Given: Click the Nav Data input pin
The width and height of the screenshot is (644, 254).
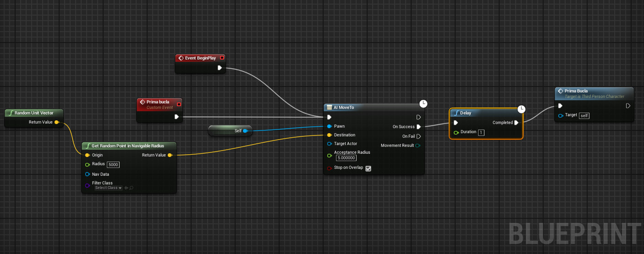Looking at the screenshot, I should click(88, 174).
